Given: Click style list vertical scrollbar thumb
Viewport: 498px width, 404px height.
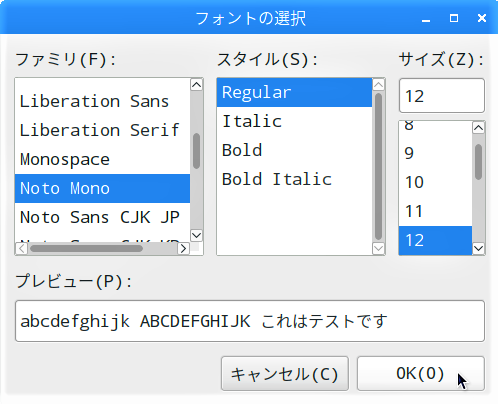Looking at the screenshot, I should (x=378, y=167).
